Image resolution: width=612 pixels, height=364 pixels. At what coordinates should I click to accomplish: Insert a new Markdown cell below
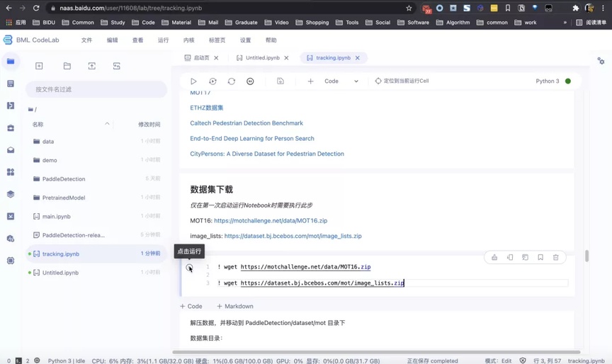235,306
